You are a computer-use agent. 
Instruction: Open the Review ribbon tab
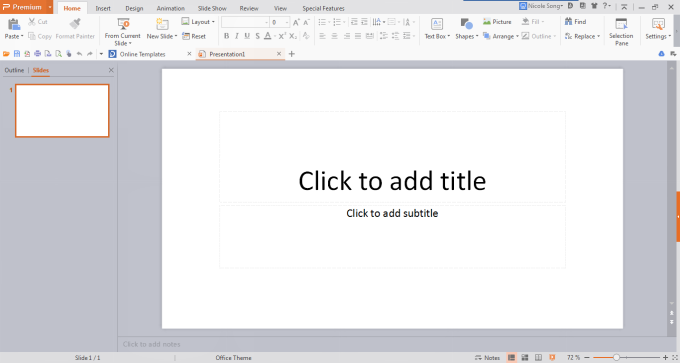pyautogui.click(x=249, y=8)
